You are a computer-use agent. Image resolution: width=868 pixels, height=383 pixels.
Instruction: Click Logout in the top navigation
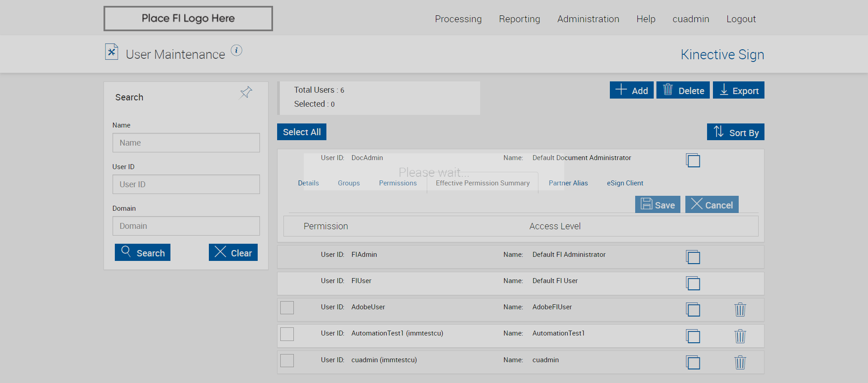[741, 19]
